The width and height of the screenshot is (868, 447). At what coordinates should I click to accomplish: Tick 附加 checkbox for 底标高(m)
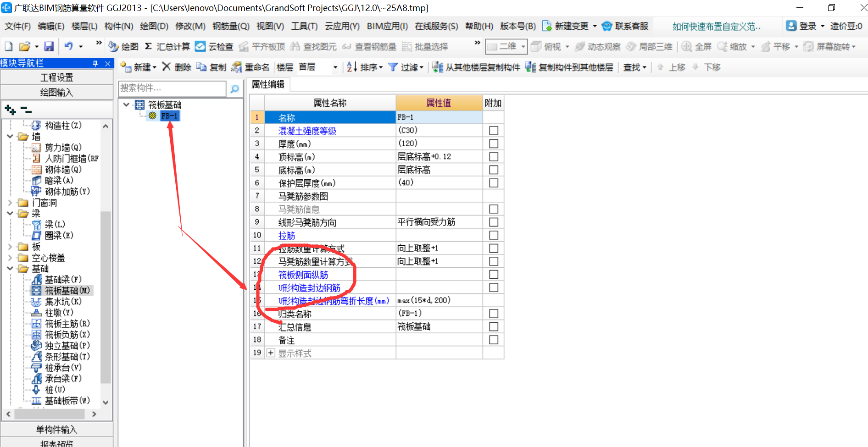pyautogui.click(x=494, y=170)
